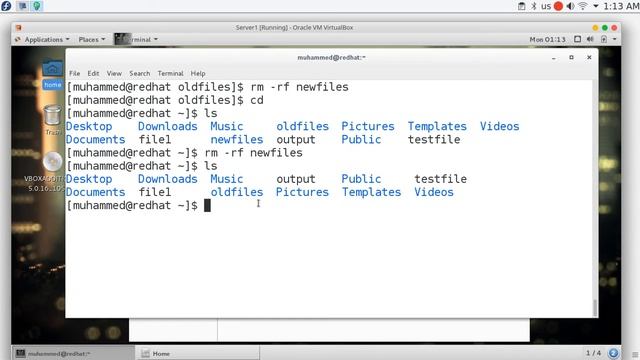Click 'Documents' in second ls output

point(96,192)
